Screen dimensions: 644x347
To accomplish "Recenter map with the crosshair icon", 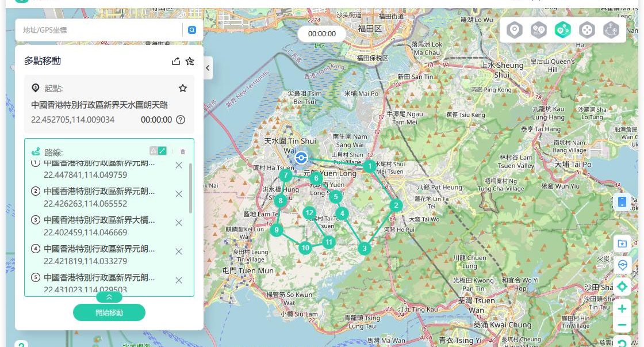I will (622, 287).
